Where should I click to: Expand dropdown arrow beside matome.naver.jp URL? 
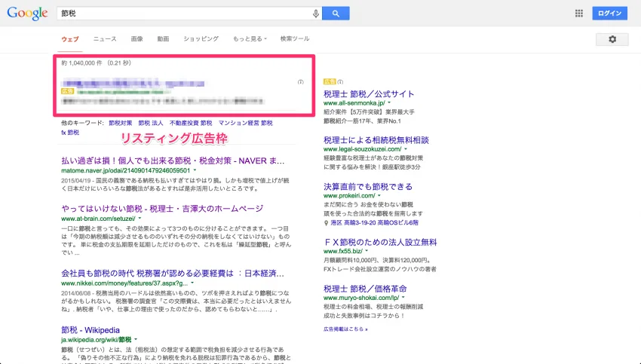tap(195, 170)
